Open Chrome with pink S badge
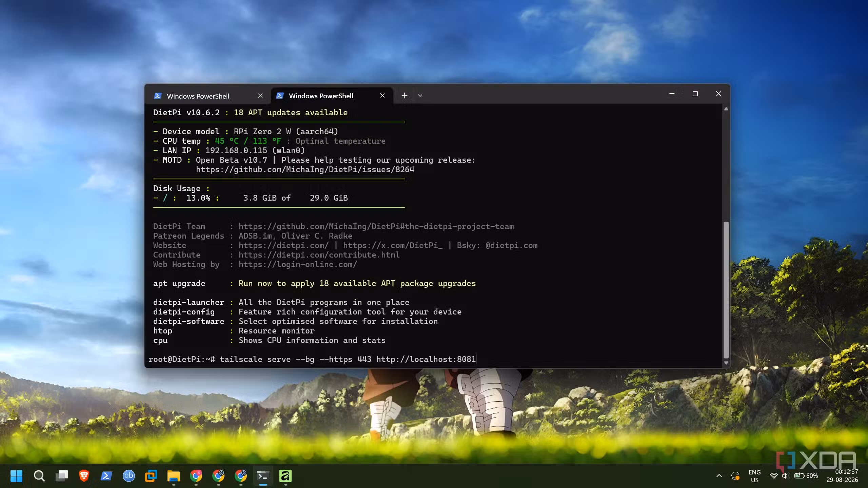This screenshot has height=488, width=868. (x=196, y=476)
